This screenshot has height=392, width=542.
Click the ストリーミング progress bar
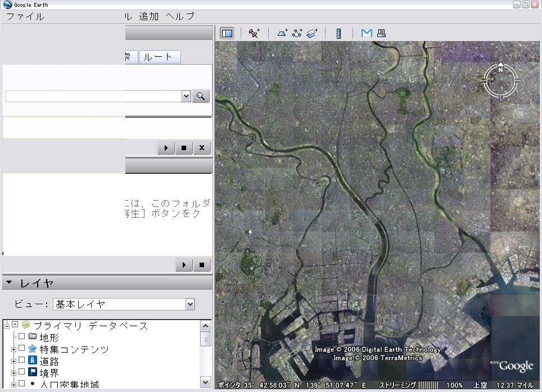pos(428,385)
